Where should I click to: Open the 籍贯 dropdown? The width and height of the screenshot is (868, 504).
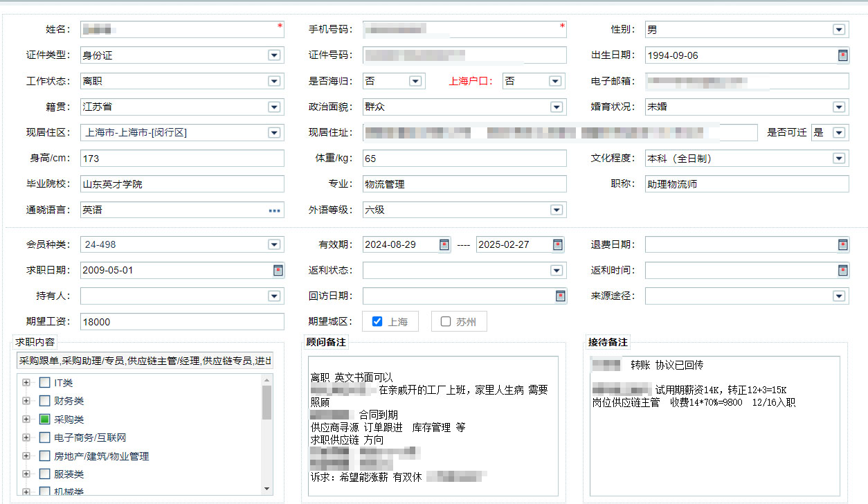coord(274,107)
